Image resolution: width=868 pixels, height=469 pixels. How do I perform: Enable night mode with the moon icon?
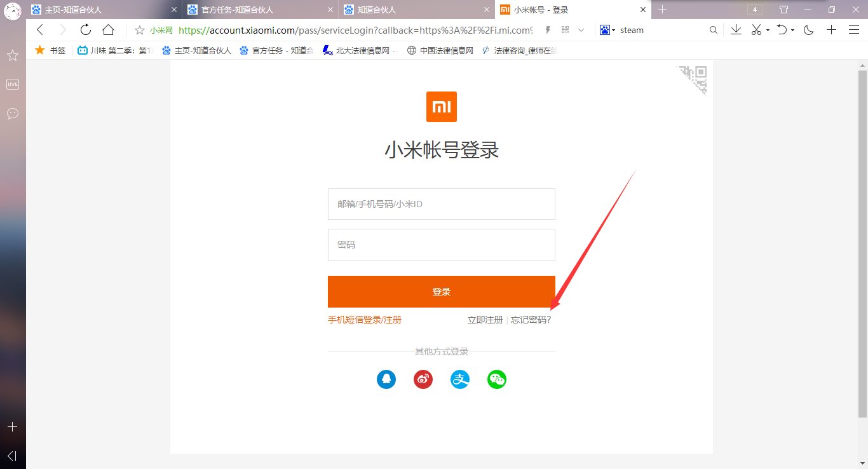pyautogui.click(x=808, y=30)
